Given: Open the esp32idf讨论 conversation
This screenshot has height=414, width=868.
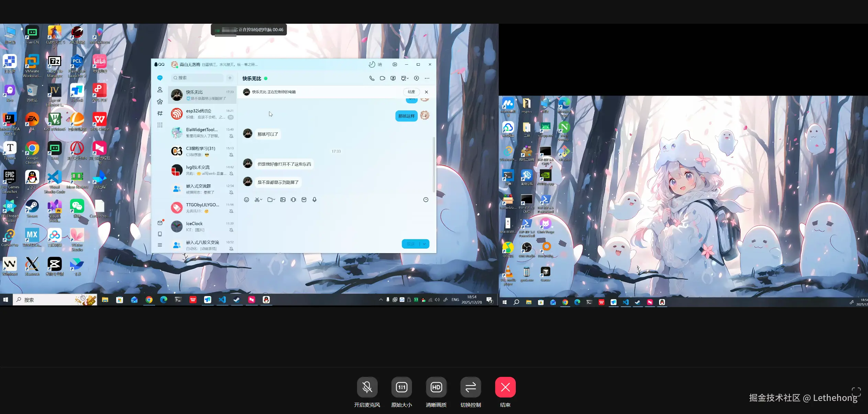Looking at the screenshot, I should 202,114.
